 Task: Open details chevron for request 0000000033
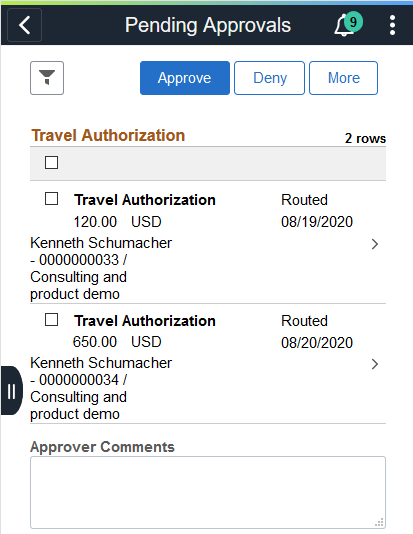(x=375, y=244)
